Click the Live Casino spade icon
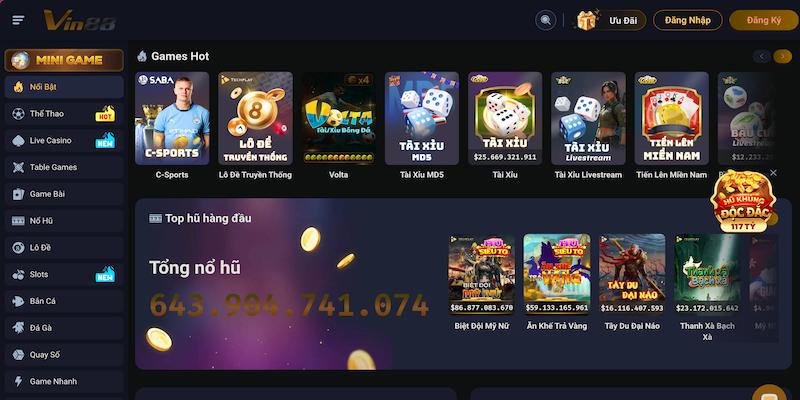The image size is (800, 400). [18, 141]
